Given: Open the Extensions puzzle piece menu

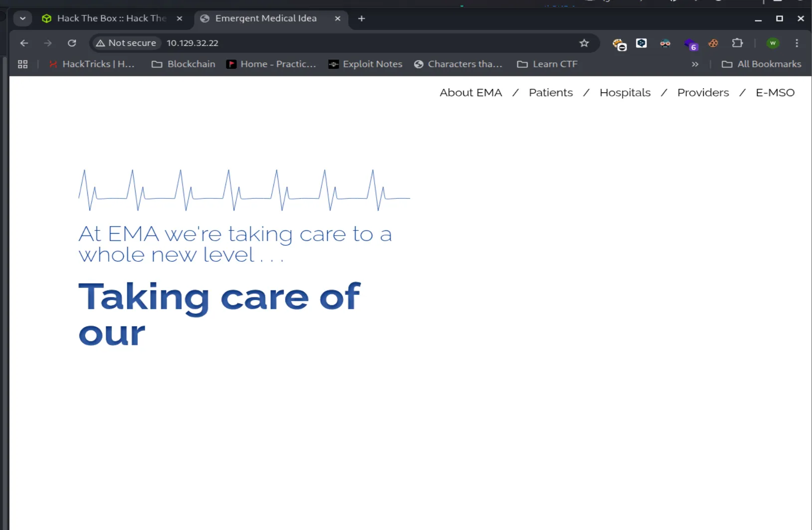Looking at the screenshot, I should coord(737,43).
